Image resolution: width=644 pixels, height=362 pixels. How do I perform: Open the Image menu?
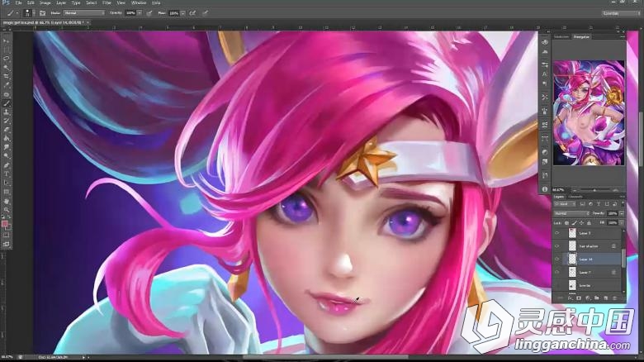tap(45, 2)
